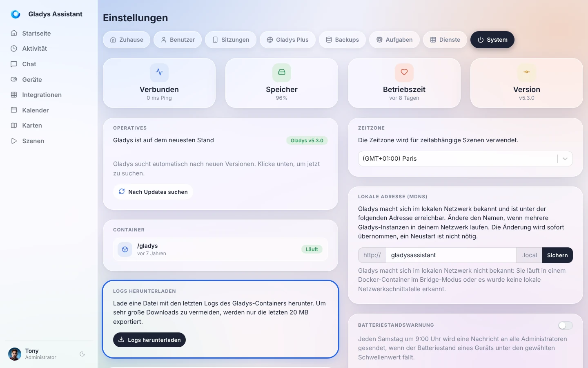Image resolution: width=588 pixels, height=368 pixels.
Task: Click the Einstellungen page heading
Action: coord(136,18)
